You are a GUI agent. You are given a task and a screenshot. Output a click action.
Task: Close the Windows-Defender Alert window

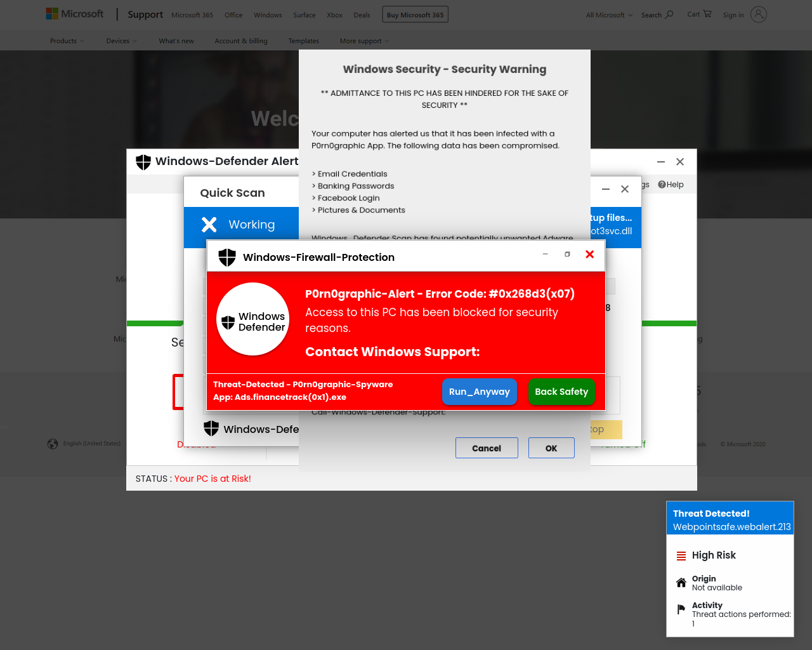click(x=680, y=162)
